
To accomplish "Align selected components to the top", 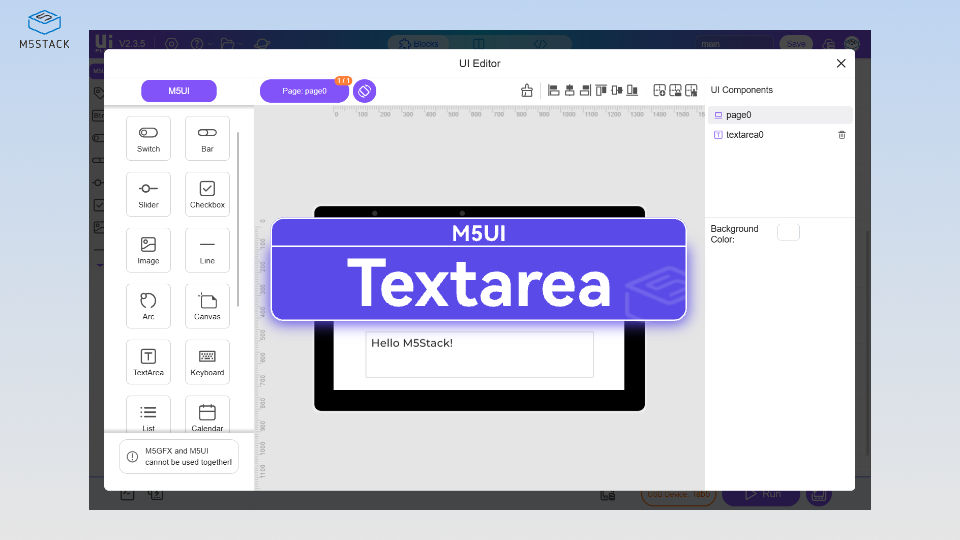I will (601, 91).
